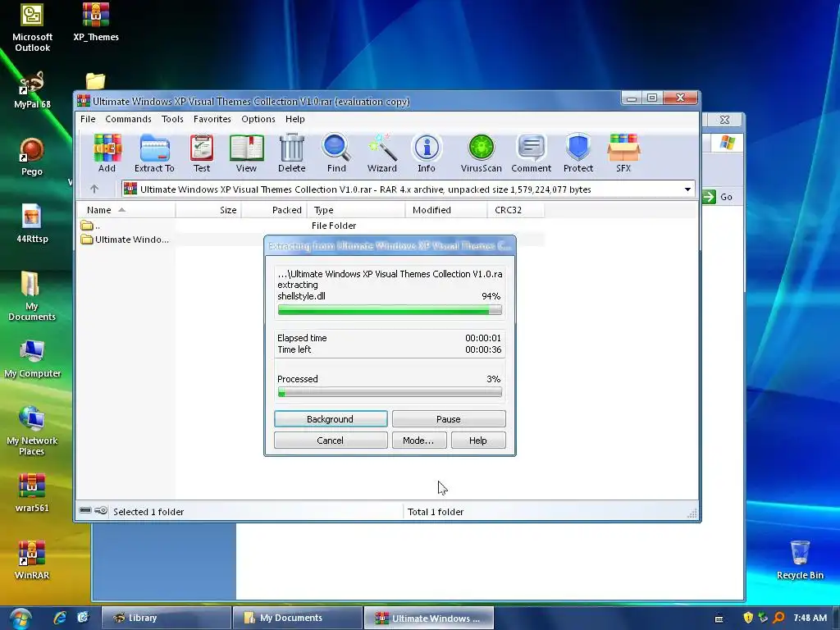Sort by Type column header
This screenshot has height=630, width=840.
(356, 210)
